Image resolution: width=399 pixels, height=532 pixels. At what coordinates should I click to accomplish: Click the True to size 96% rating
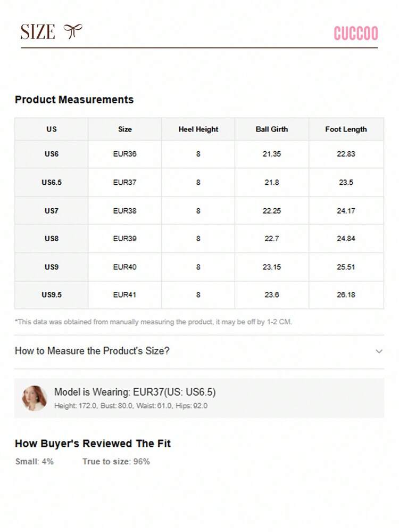[x=116, y=461]
